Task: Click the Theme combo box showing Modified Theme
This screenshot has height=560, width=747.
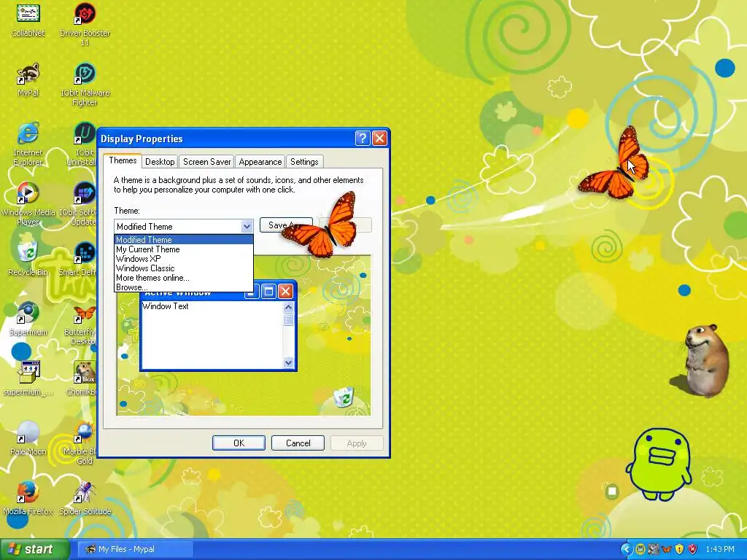Action: click(x=183, y=226)
